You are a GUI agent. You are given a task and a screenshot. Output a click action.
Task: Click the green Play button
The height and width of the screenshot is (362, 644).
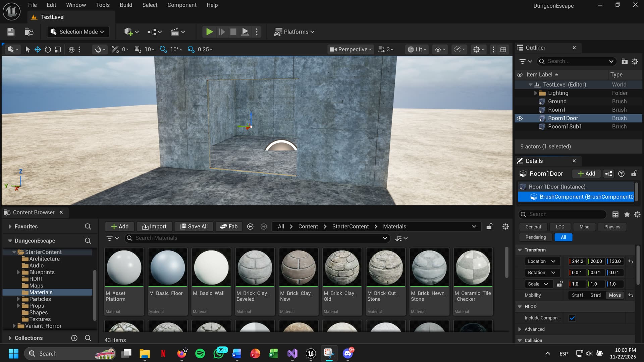(209, 32)
